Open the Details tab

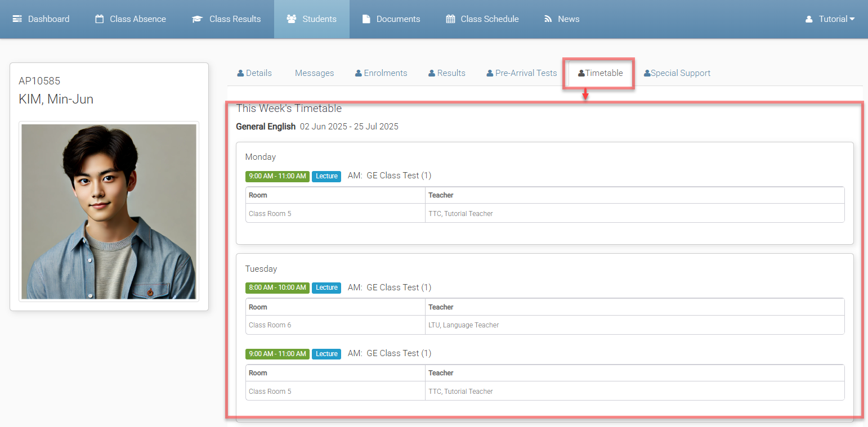tap(254, 73)
